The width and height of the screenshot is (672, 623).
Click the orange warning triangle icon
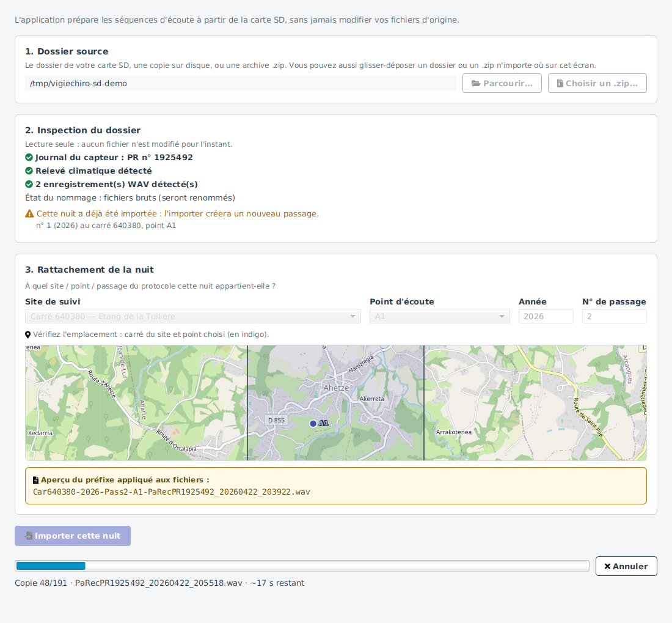(x=29, y=213)
